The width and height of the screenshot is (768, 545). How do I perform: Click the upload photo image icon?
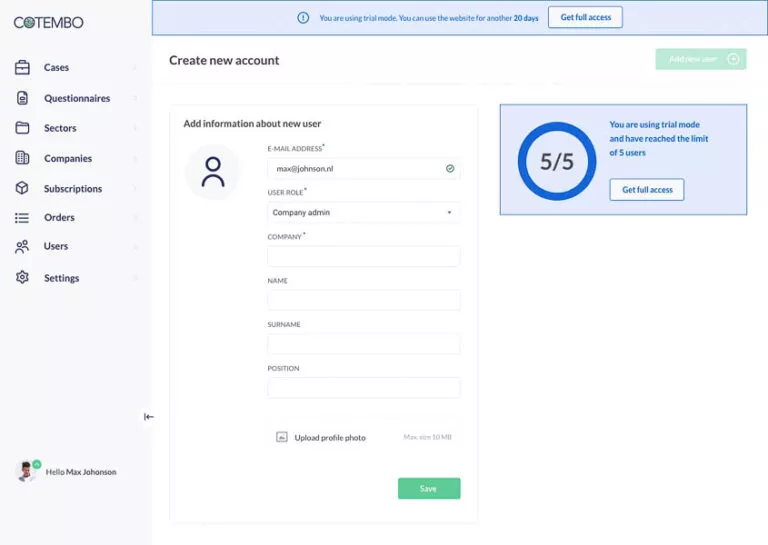pos(282,437)
